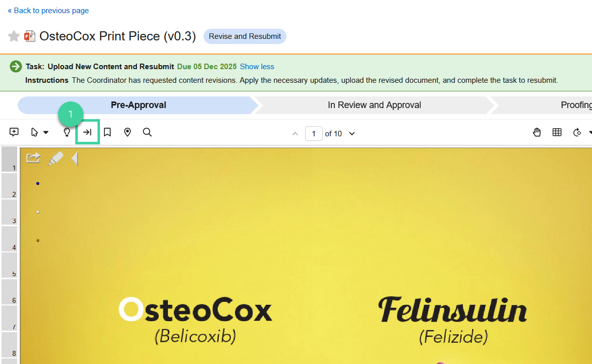592x364 pixels.
Task: Click the share/export icon above the document
Action: point(32,158)
